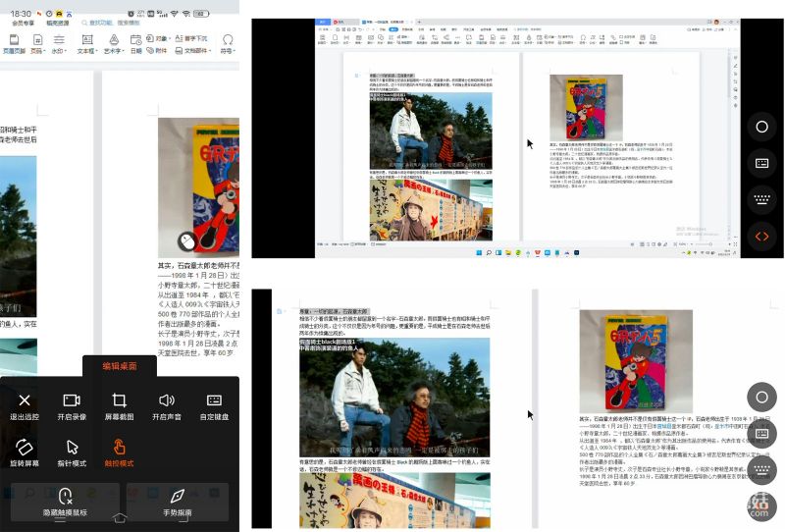
Task: Click the manga book cover in the lower remote view
Action: click(636, 361)
